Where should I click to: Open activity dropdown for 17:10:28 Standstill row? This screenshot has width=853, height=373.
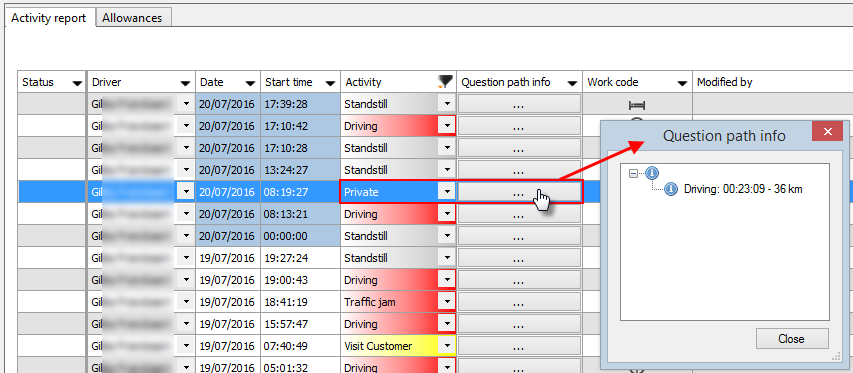[447, 147]
